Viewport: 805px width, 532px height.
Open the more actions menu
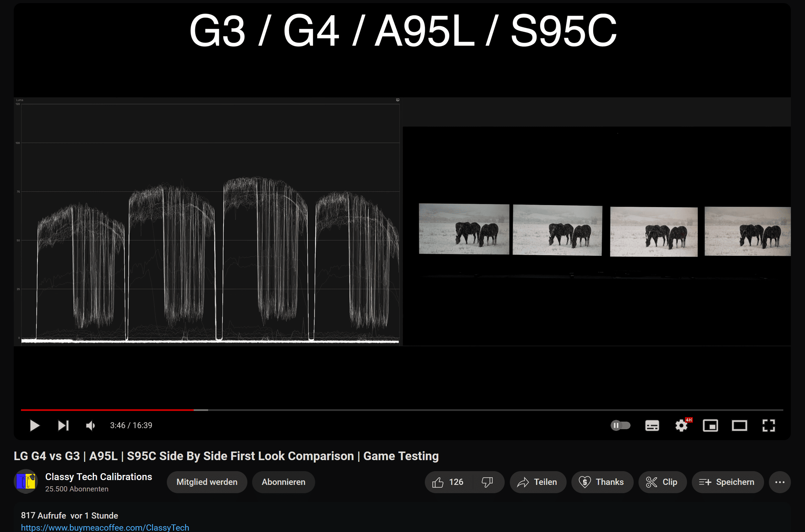coord(780,482)
